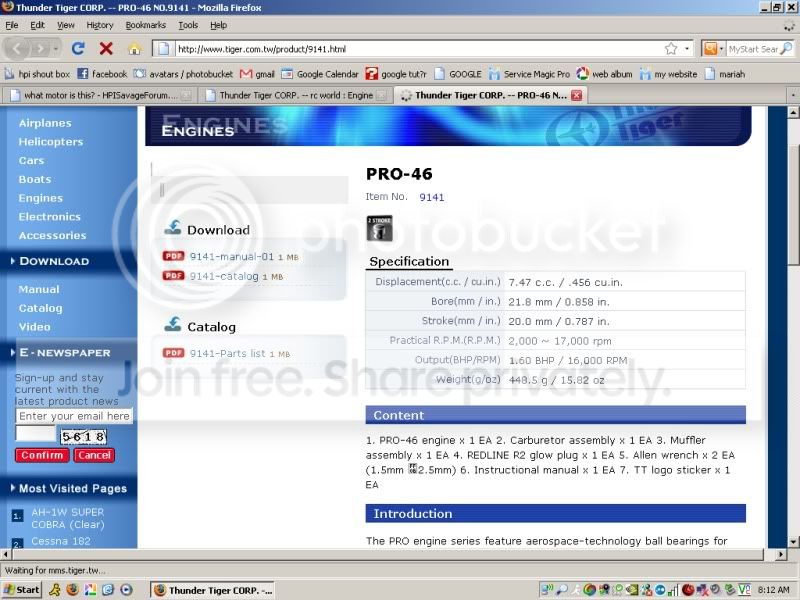Click the 'Enter your email here' field
Screen dimensions: 800x600
(x=74, y=416)
